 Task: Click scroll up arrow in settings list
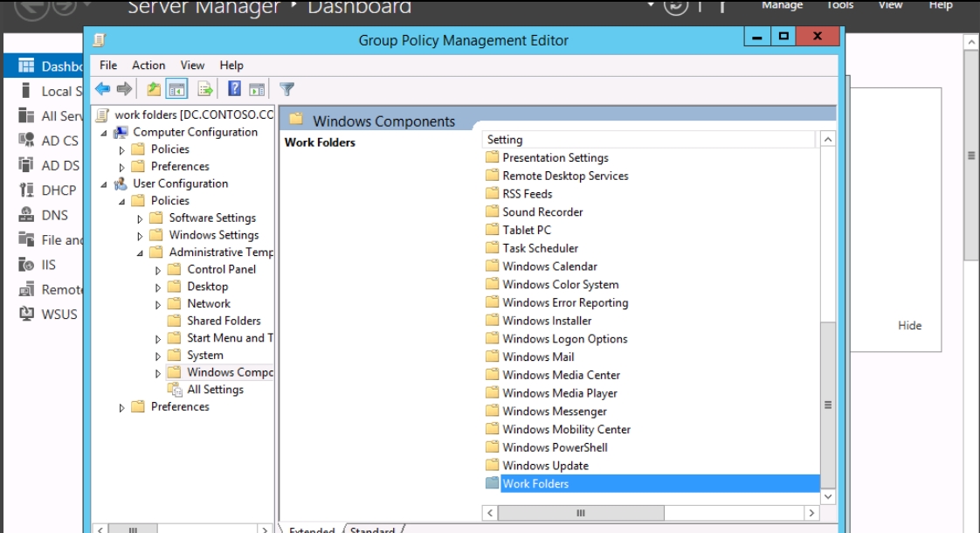tap(828, 140)
